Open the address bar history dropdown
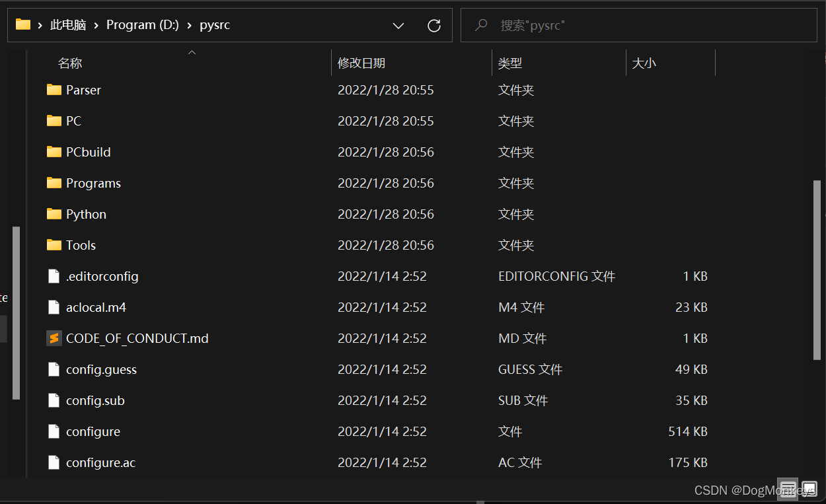 pyautogui.click(x=398, y=26)
